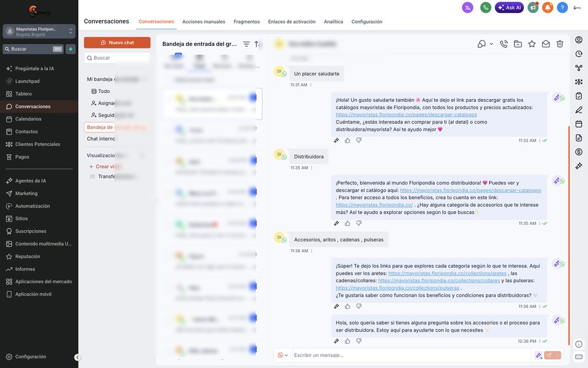
Task: Open the collections/aretes link
Action: point(447,273)
